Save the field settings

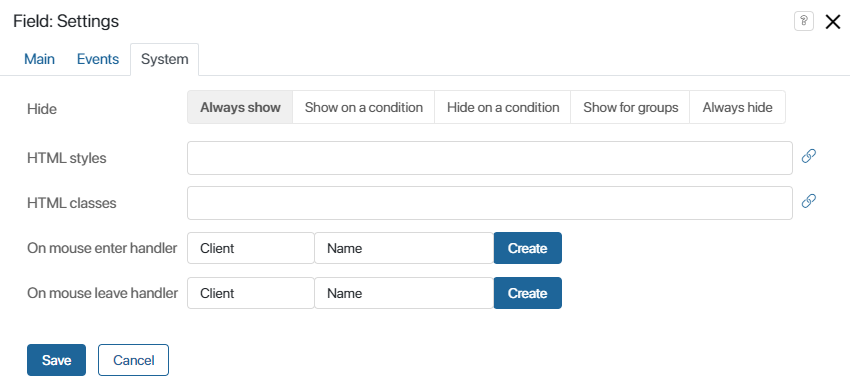[56, 360]
